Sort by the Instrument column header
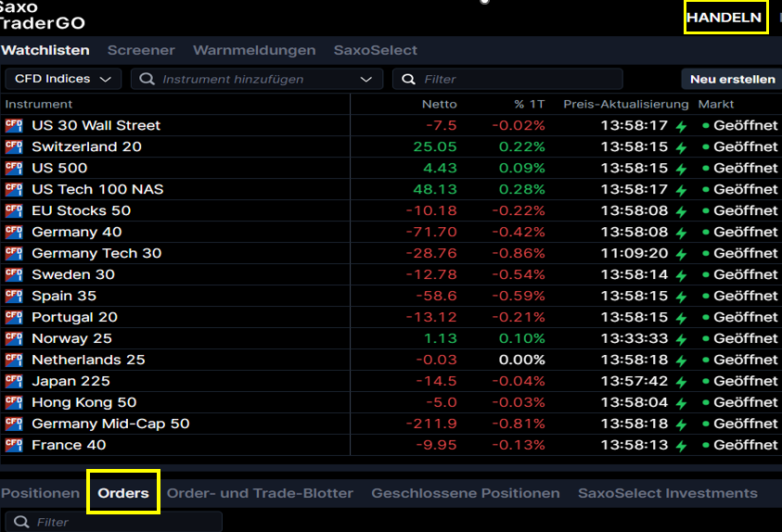The image size is (782, 532). [39, 104]
